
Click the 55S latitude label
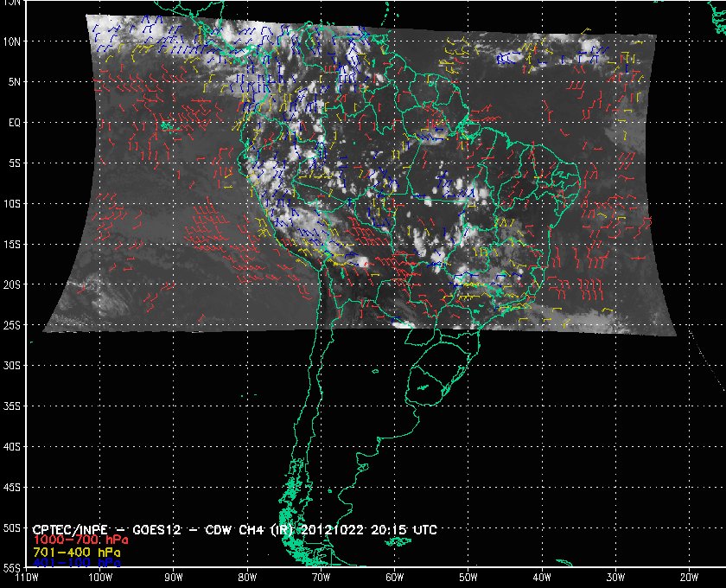[12, 567]
